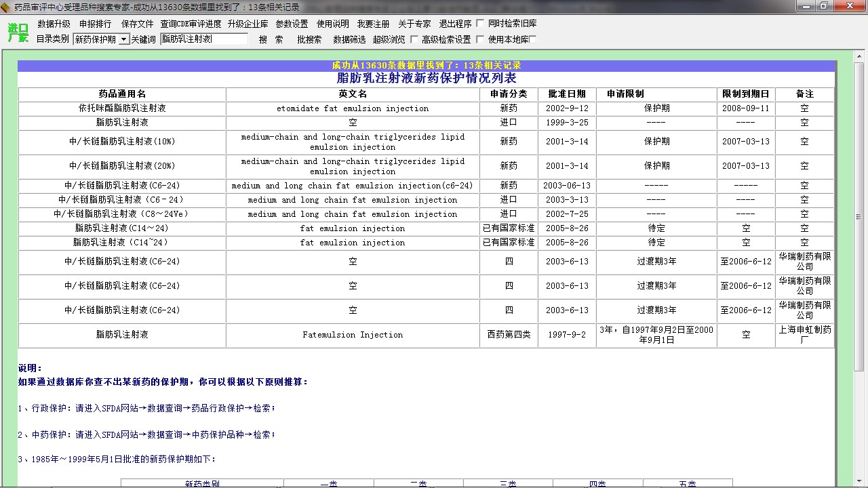Click the 超级浏览 button

click(389, 39)
